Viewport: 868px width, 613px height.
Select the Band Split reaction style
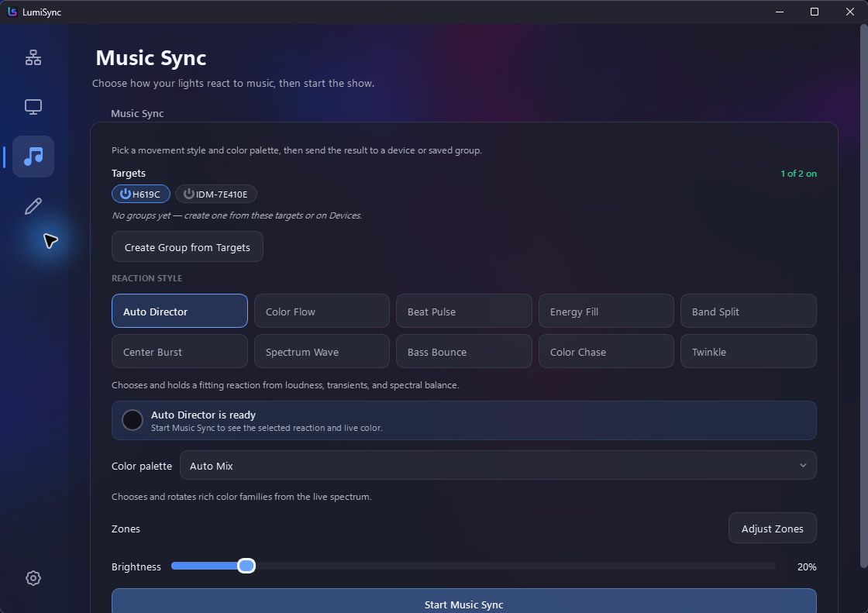(x=749, y=312)
